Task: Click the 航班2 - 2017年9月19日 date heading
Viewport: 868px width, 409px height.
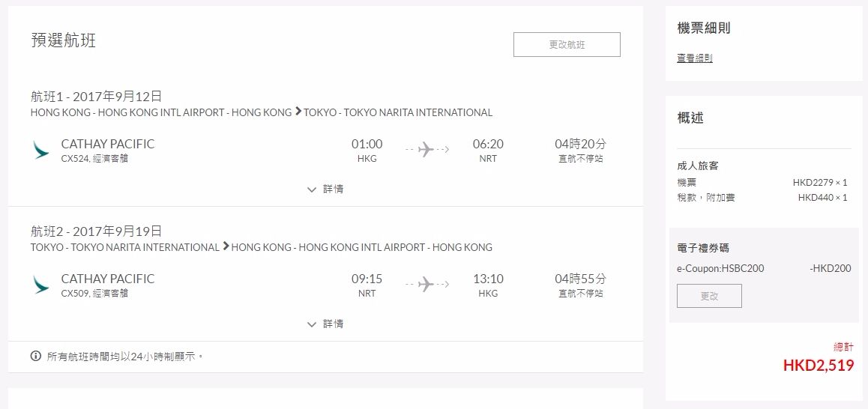Action: (96, 231)
